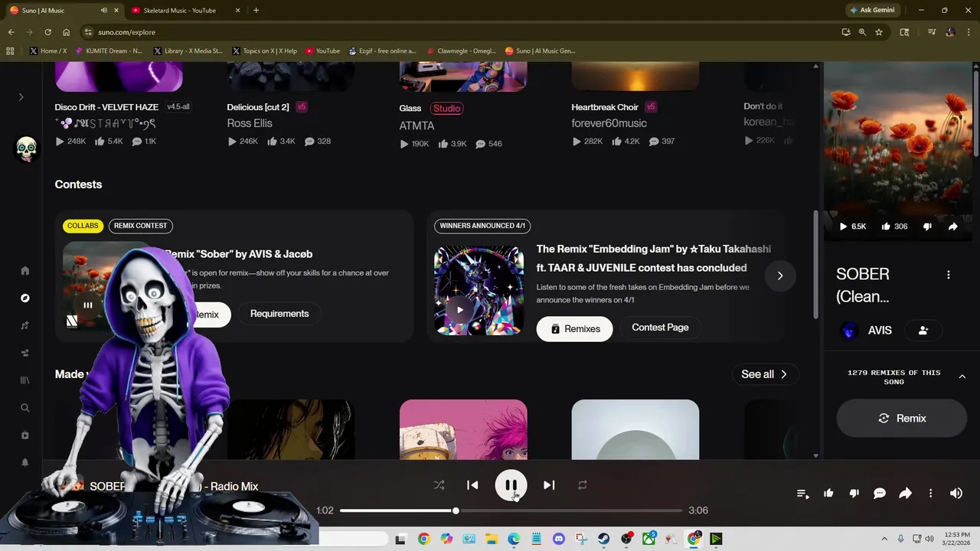Select the COLLABS tag

[83, 226]
